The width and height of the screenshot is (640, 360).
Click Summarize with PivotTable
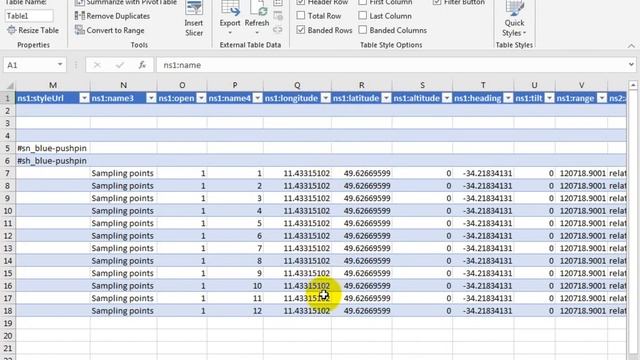[126, 2]
